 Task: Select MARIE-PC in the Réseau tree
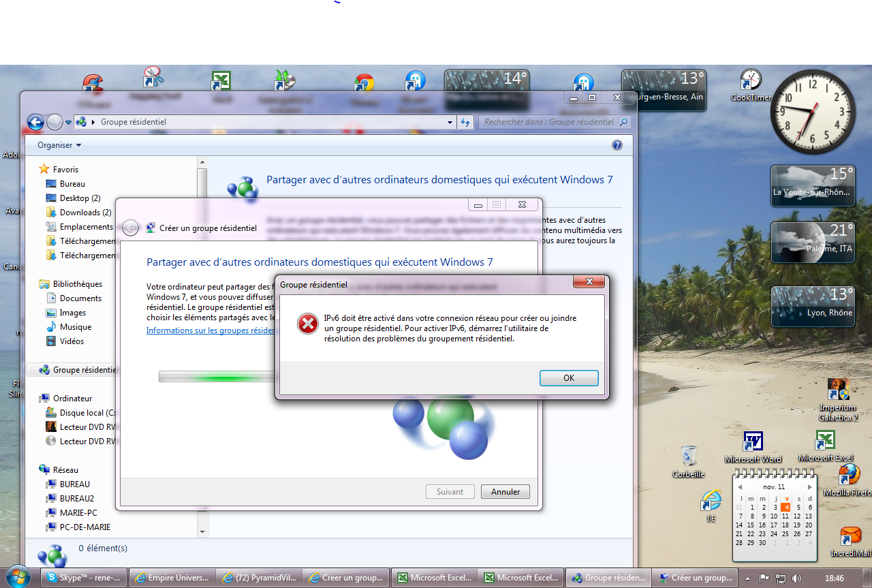(78, 512)
